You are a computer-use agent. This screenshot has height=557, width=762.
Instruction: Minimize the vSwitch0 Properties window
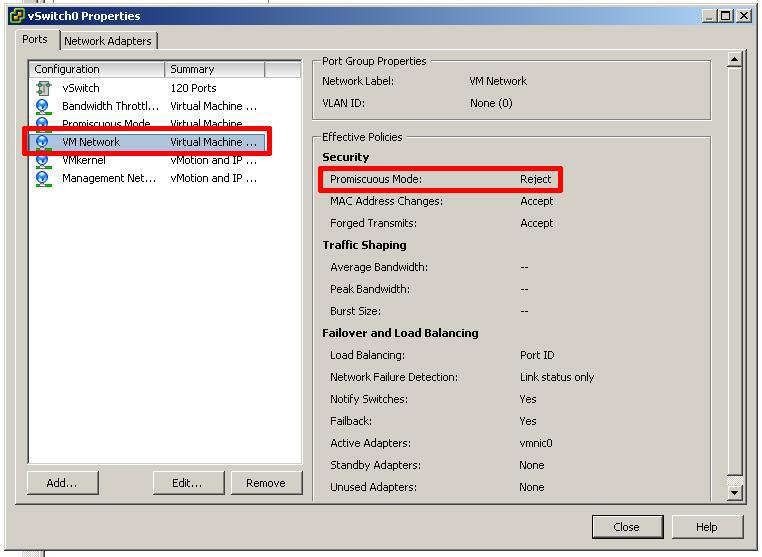pyautogui.click(x=710, y=16)
